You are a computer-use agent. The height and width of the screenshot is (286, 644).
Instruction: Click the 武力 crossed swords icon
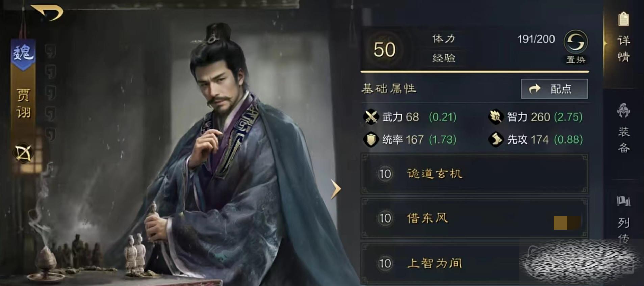(371, 117)
